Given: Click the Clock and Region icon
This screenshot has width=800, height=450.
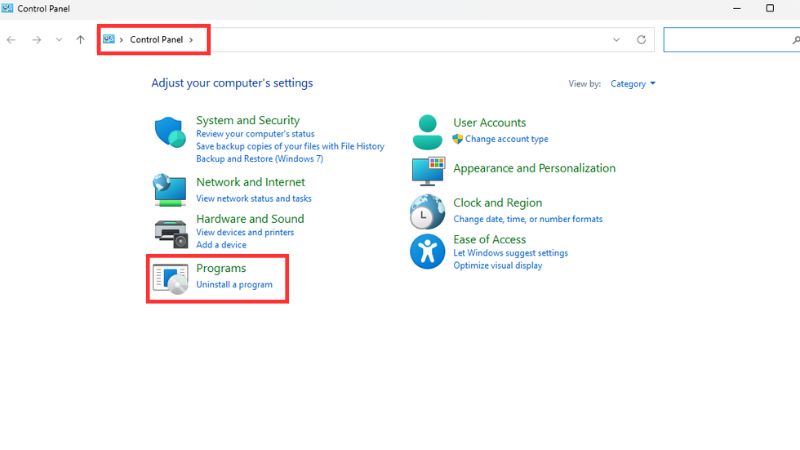Looking at the screenshot, I should click(x=427, y=211).
